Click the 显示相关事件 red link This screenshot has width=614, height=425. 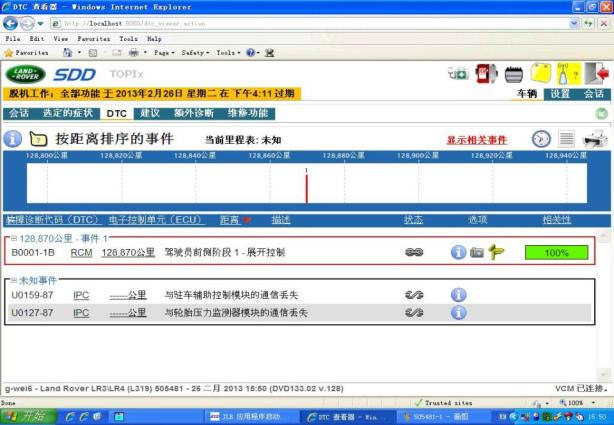click(477, 140)
